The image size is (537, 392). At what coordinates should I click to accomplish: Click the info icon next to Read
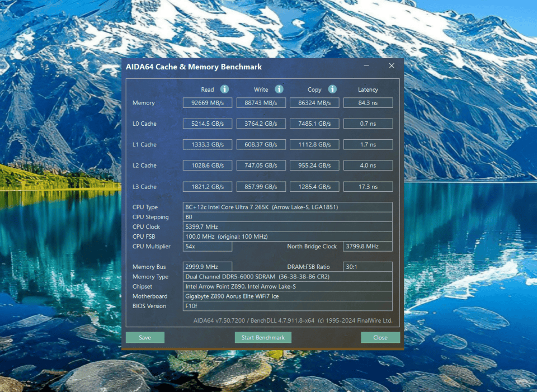(x=224, y=89)
